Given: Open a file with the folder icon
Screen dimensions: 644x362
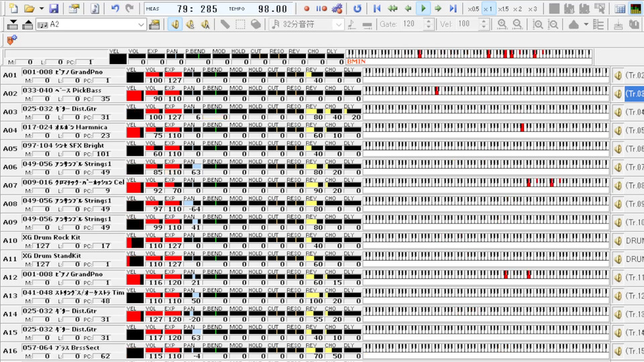Looking at the screenshot, I should [x=29, y=8].
